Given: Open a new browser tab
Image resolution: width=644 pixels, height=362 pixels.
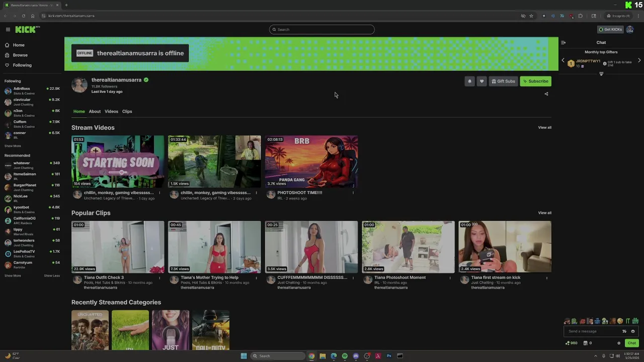Looking at the screenshot, I should (66, 5).
